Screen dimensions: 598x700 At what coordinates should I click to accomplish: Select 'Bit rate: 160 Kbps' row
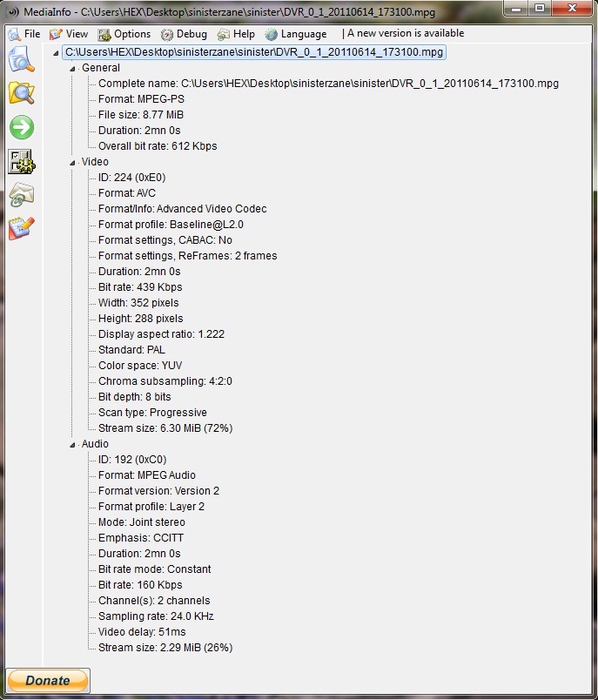tap(140, 585)
